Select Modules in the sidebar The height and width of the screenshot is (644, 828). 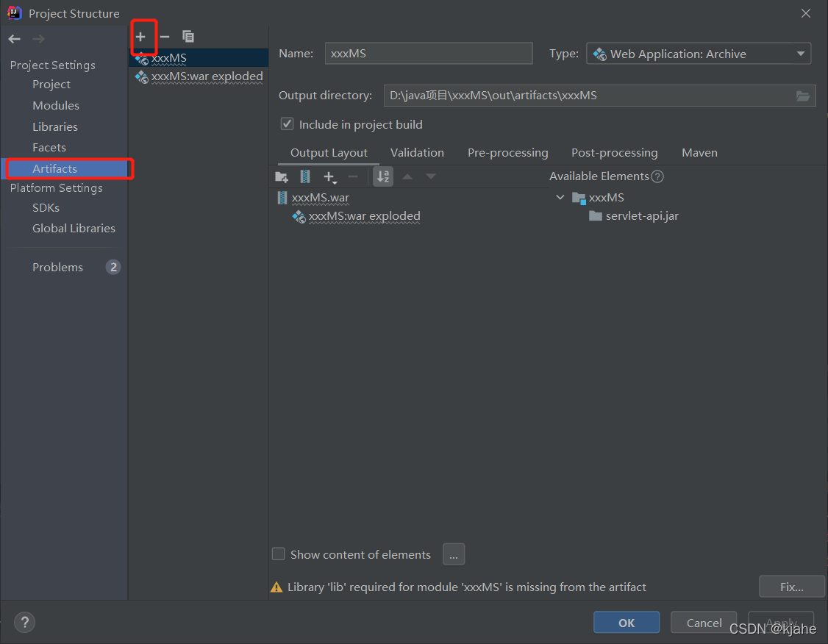tap(55, 106)
